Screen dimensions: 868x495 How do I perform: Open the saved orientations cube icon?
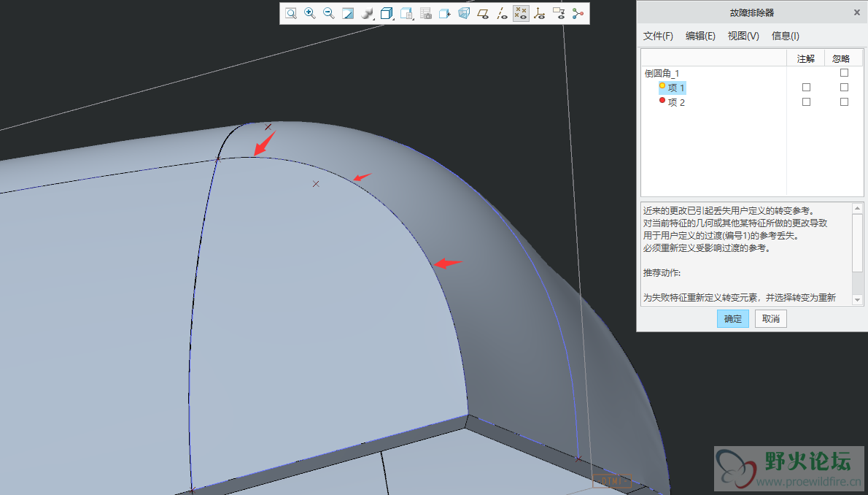[x=387, y=13]
